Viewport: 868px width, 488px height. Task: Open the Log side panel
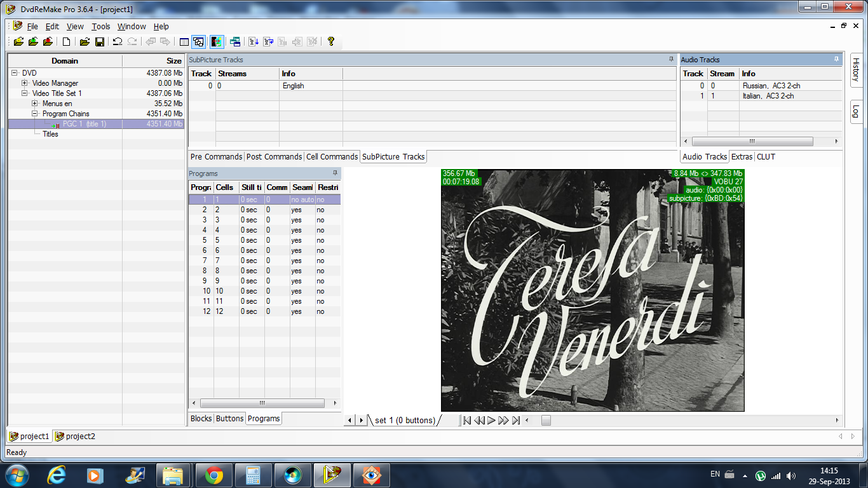[856, 111]
